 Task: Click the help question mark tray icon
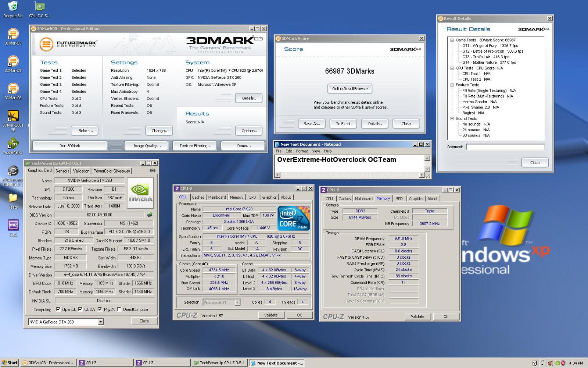534,363
